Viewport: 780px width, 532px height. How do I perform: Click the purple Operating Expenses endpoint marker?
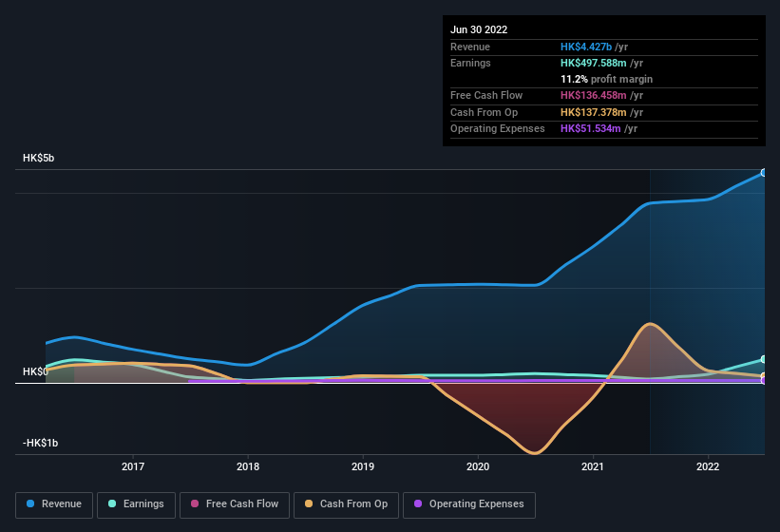pyautogui.click(x=764, y=380)
